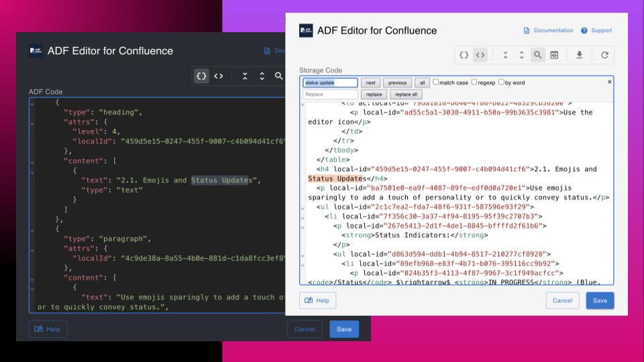Viewport: 644px width, 362px height.
Task: Open Help in the light window
Action: (317, 300)
